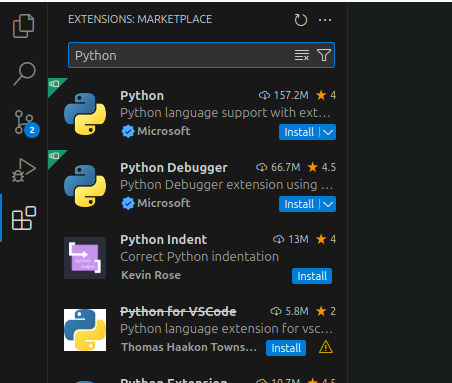Install the Python extension by Microsoft

point(299,132)
